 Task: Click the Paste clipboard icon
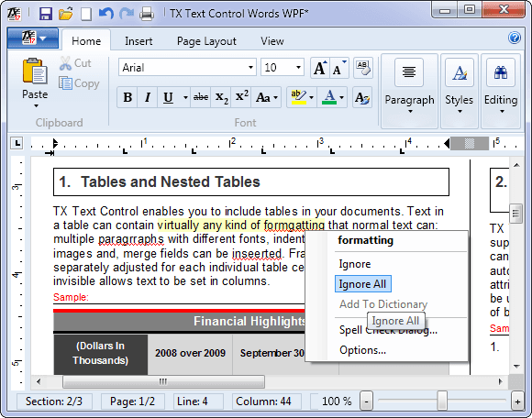(x=35, y=71)
